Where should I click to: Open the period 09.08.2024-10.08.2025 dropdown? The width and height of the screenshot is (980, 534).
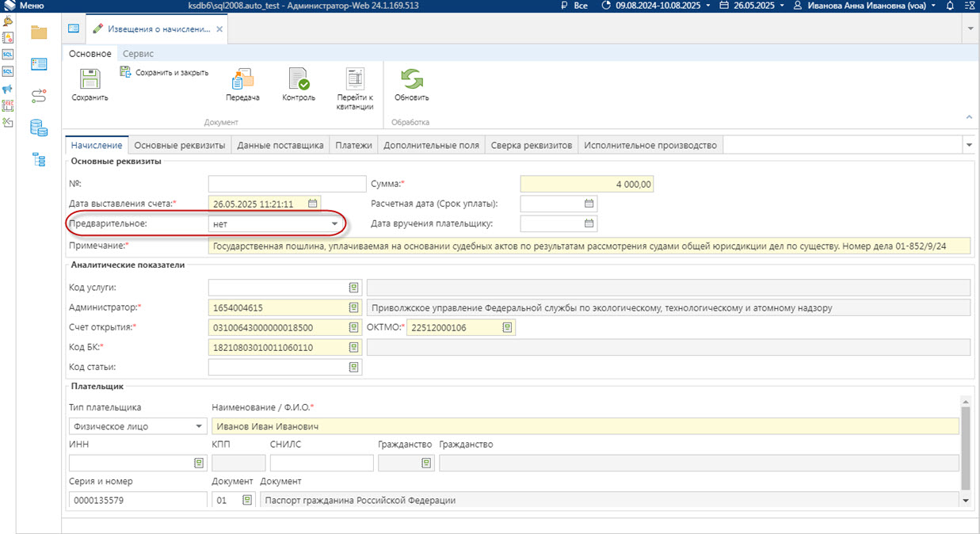pos(654,6)
